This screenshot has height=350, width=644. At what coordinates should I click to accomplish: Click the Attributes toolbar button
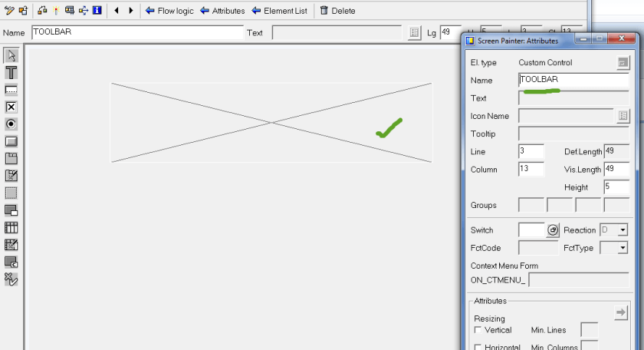click(222, 11)
